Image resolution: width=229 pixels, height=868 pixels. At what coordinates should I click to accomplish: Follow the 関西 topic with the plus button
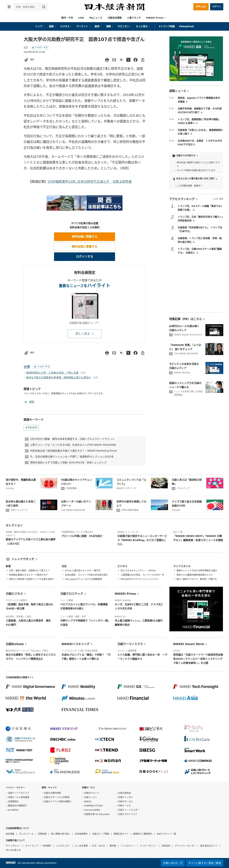(x=26, y=402)
